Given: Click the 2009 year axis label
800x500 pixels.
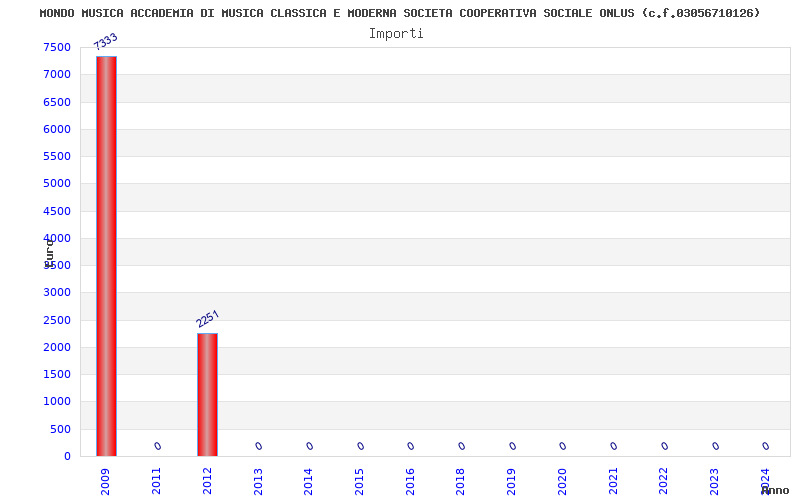Looking at the screenshot, I should (105, 482).
